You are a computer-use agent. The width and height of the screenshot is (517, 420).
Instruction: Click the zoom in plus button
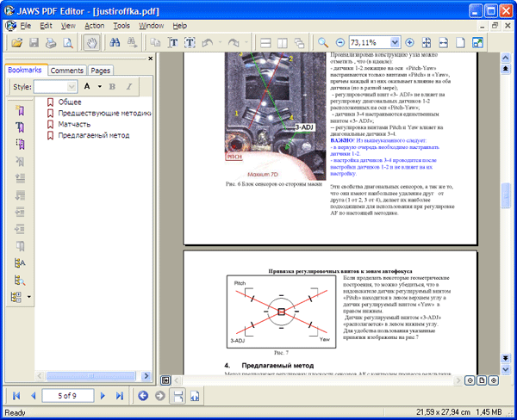tap(409, 42)
